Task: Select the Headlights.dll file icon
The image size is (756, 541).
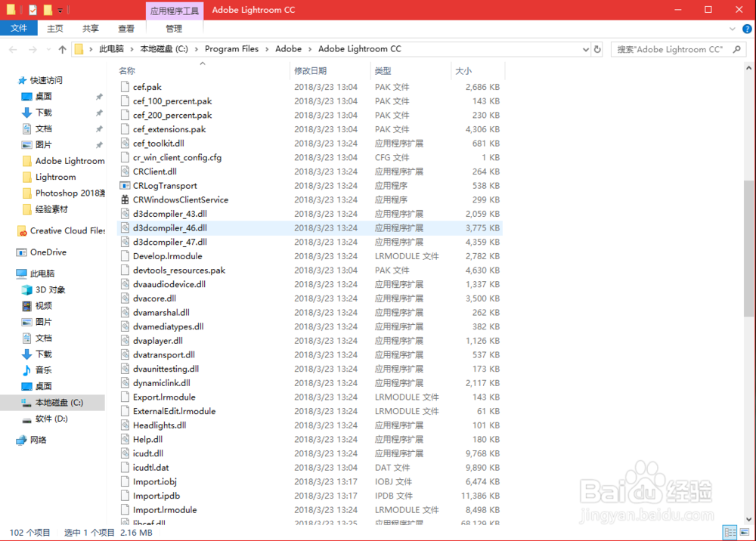Action: pyautogui.click(x=125, y=425)
